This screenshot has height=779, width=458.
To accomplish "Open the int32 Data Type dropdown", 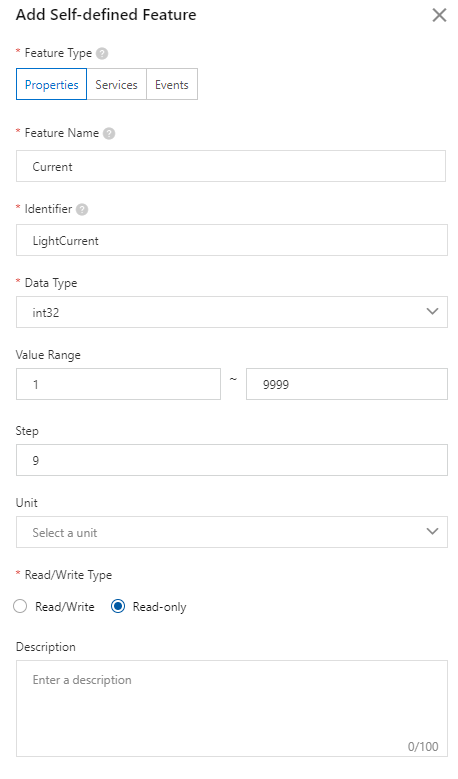I will pos(231,312).
